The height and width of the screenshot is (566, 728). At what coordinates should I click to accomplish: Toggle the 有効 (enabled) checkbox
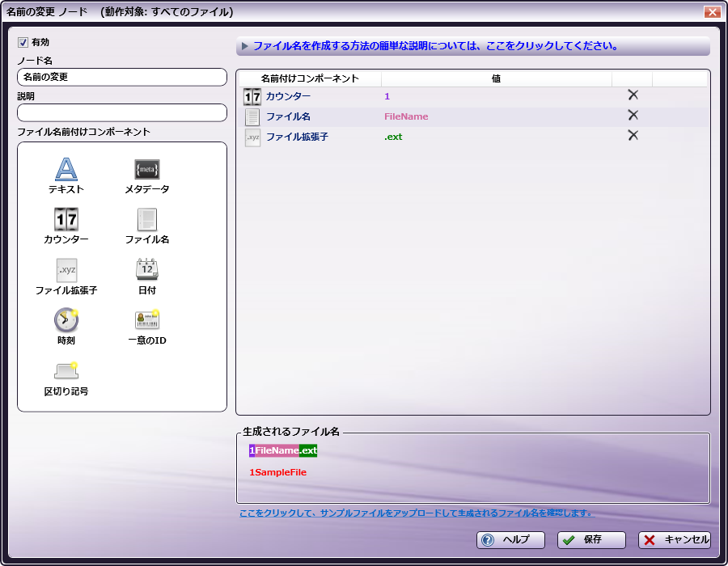[23, 42]
